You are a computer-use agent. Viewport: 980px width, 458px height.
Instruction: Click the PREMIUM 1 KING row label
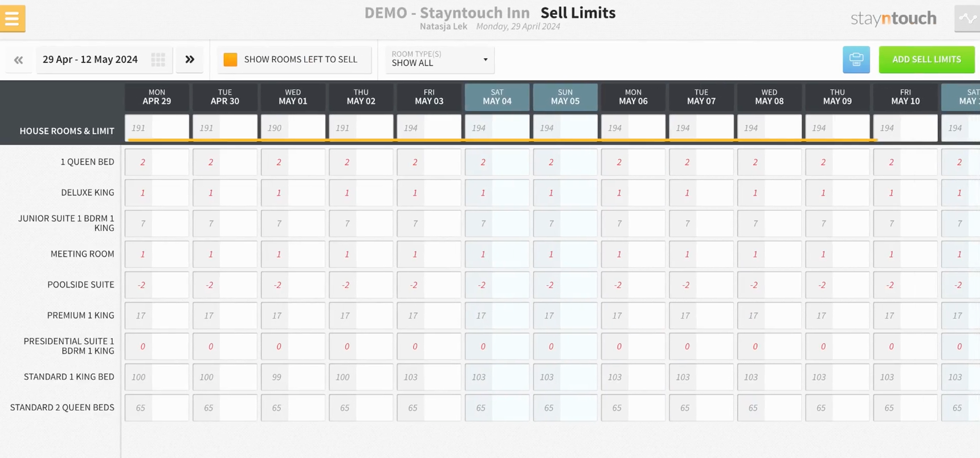(x=80, y=316)
